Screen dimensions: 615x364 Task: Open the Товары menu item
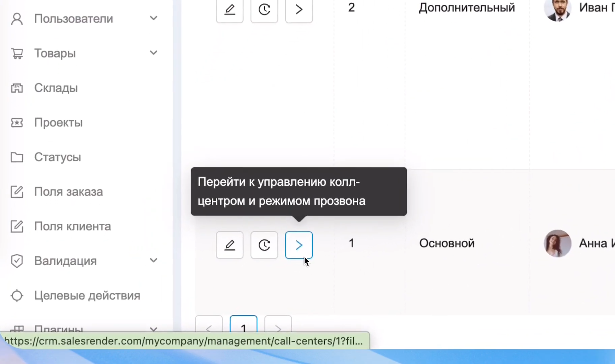(x=55, y=53)
